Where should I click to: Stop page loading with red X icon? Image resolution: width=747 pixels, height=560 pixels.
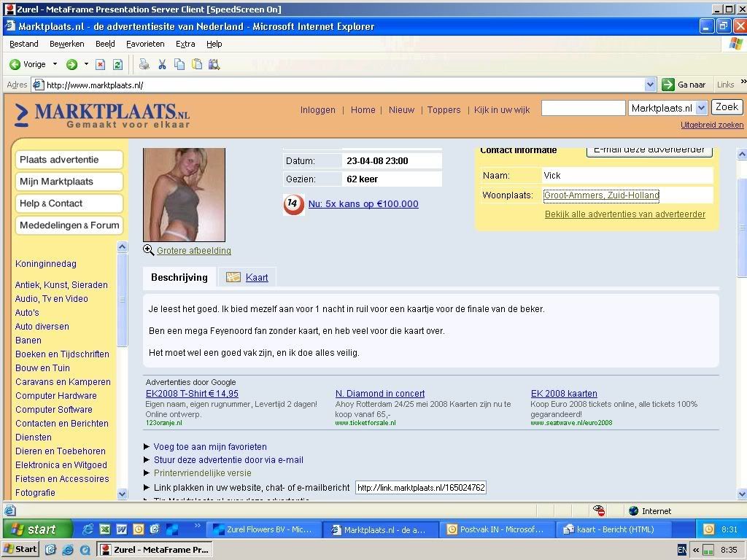tap(100, 64)
